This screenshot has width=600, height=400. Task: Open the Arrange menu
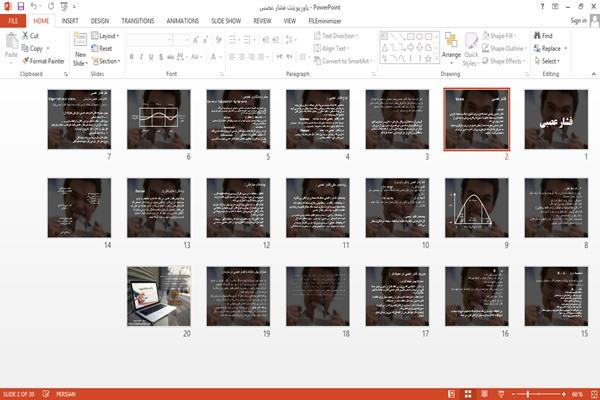[x=451, y=48]
